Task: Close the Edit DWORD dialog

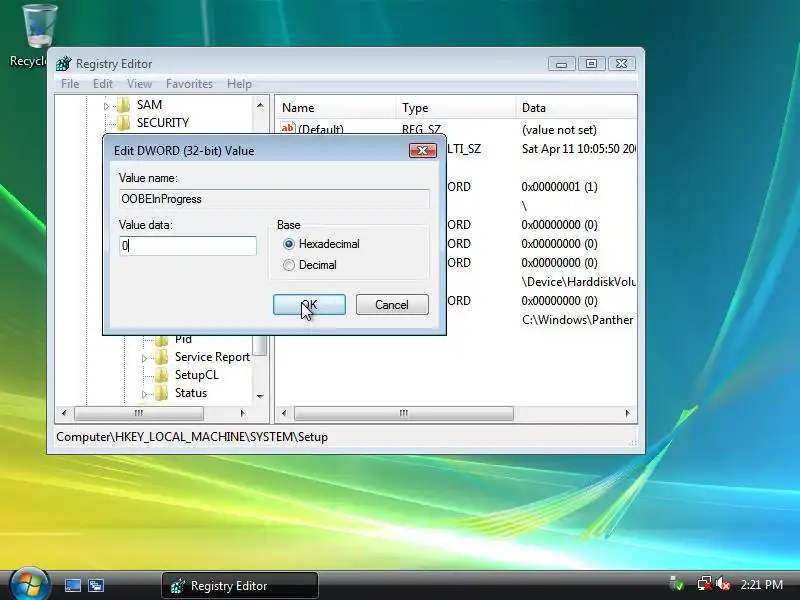Action: click(x=422, y=150)
